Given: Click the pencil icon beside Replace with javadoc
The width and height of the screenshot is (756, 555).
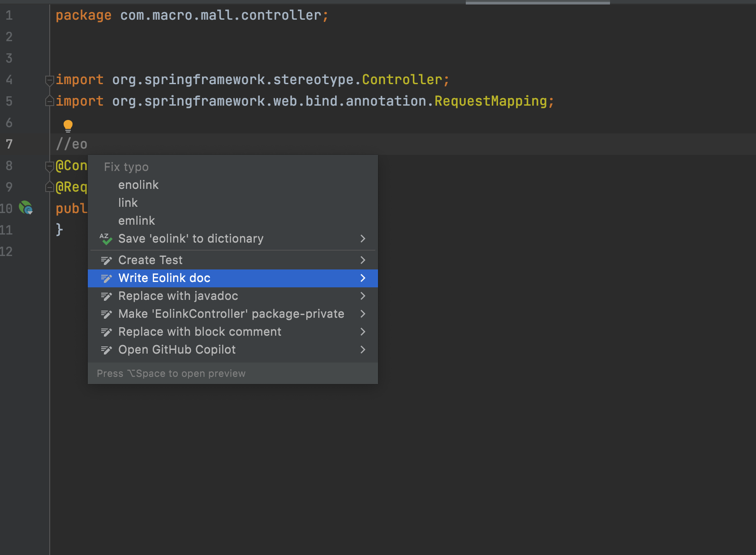Looking at the screenshot, I should (106, 296).
